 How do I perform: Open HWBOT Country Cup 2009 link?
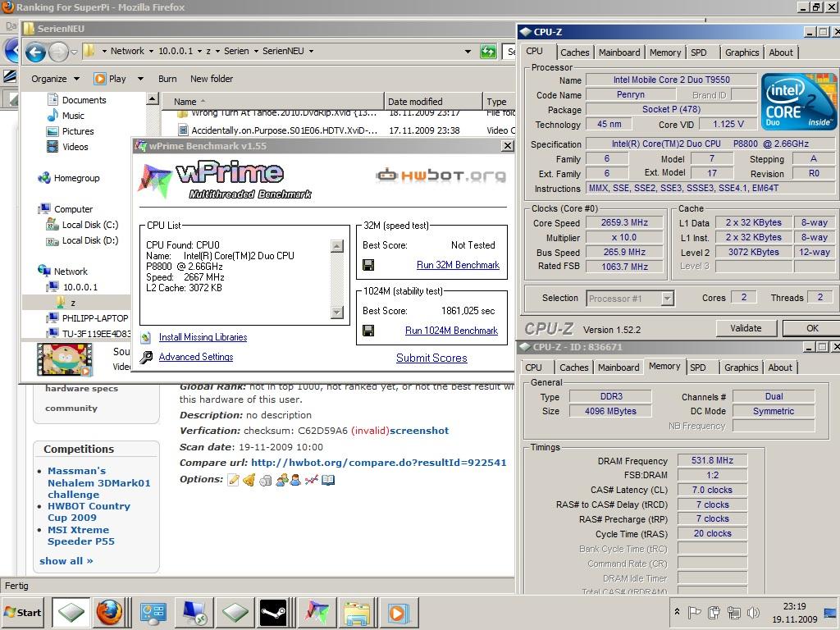click(x=89, y=512)
